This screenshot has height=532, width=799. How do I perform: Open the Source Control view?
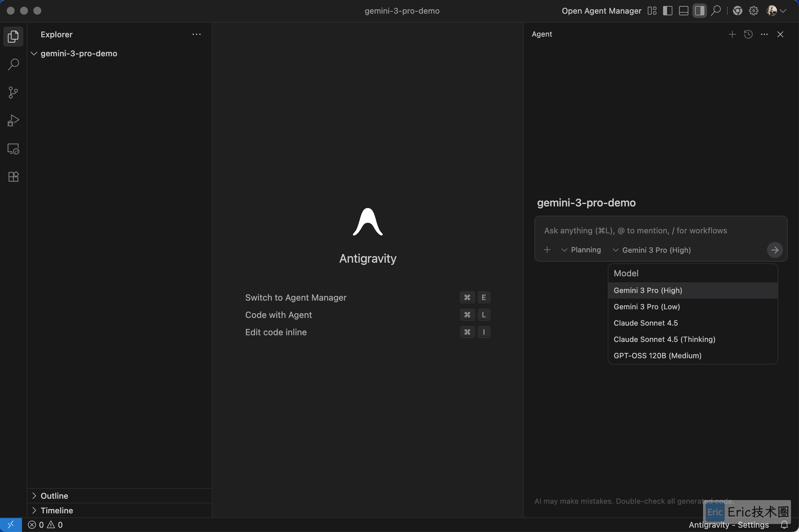[13, 92]
